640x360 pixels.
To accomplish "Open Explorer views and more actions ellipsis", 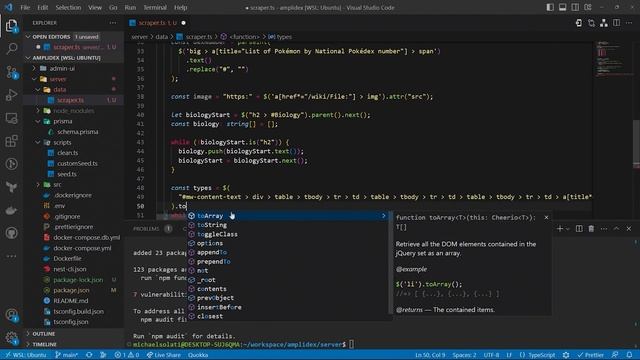I will click(113, 23).
